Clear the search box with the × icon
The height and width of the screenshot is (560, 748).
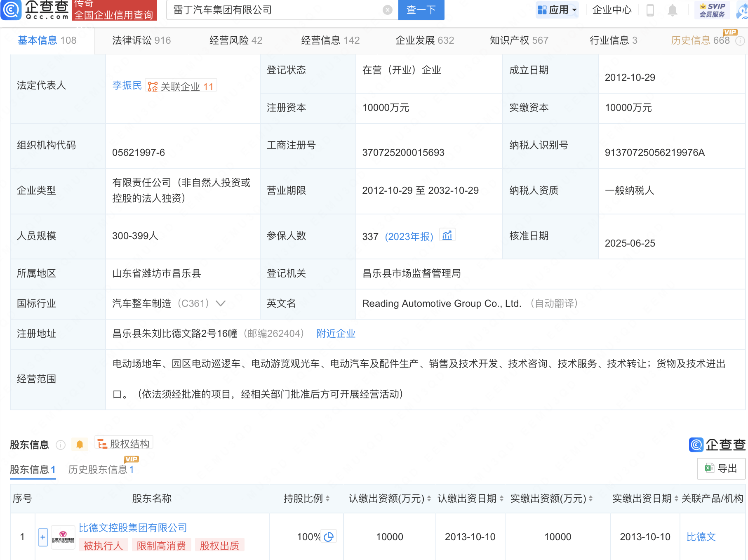[x=387, y=9]
